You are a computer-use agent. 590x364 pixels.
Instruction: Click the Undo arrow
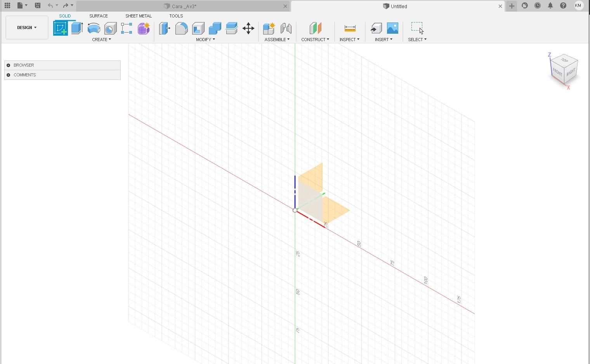click(x=50, y=5)
